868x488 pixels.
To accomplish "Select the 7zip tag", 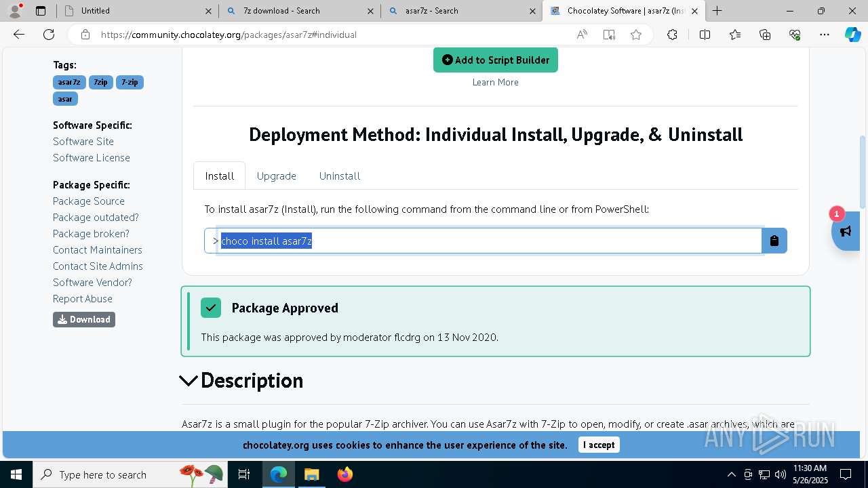I will pyautogui.click(x=101, y=82).
